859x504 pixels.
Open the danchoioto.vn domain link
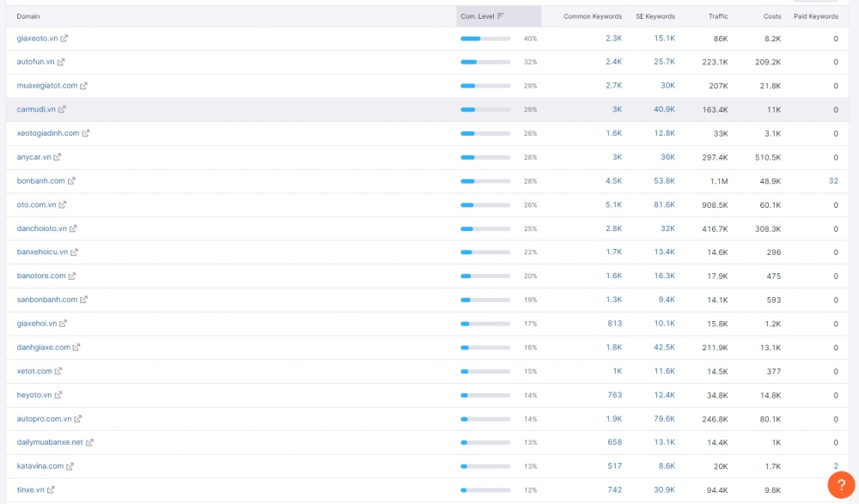pos(41,228)
